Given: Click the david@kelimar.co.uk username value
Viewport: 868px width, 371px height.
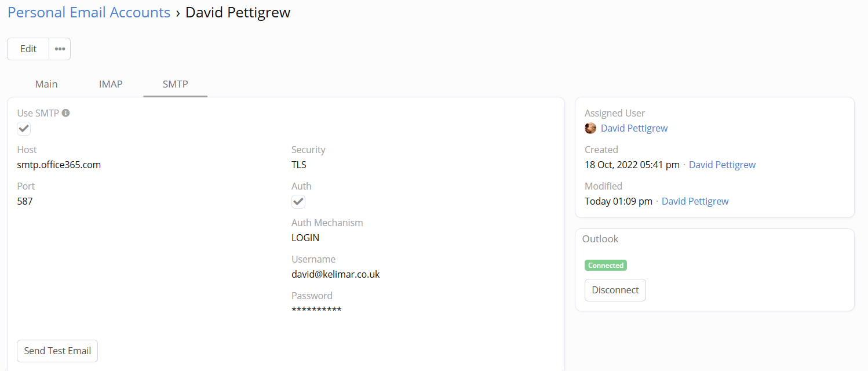Looking at the screenshot, I should (x=335, y=274).
